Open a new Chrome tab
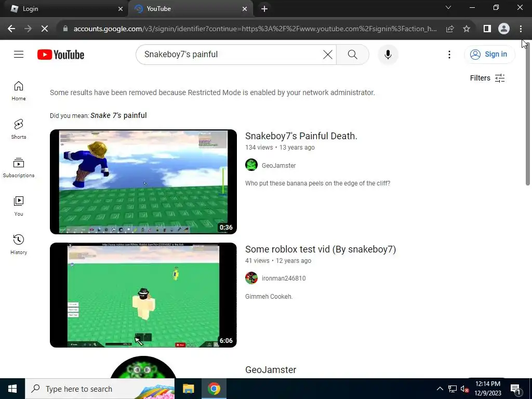532x399 pixels. pos(264,9)
